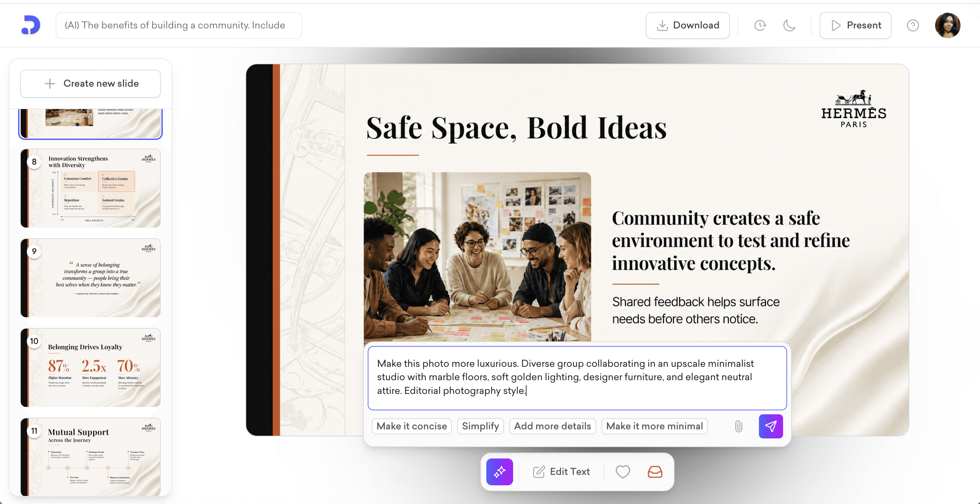Choose the Make it concise suggestion
The width and height of the screenshot is (980, 504).
(412, 426)
